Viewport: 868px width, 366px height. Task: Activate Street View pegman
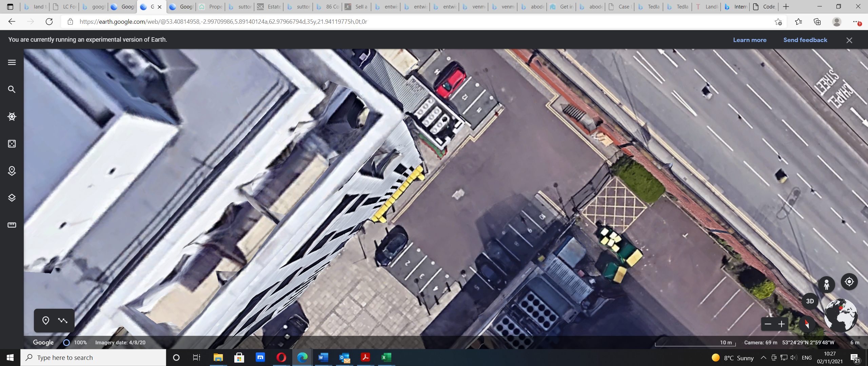pos(827,285)
